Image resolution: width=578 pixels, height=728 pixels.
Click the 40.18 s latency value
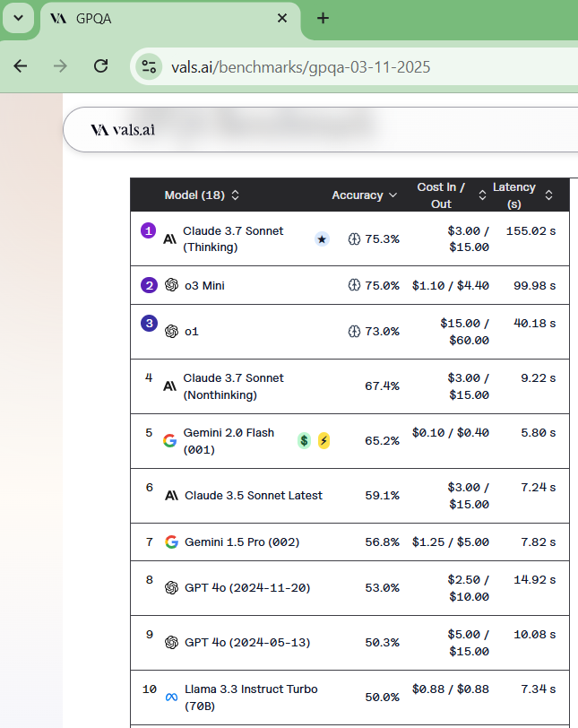534,323
